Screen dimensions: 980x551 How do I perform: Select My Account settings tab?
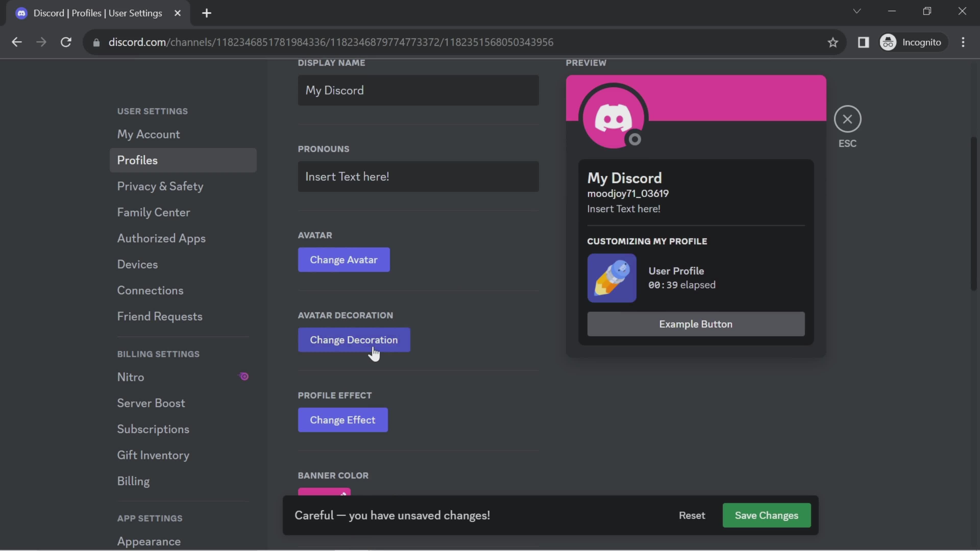[x=148, y=134]
